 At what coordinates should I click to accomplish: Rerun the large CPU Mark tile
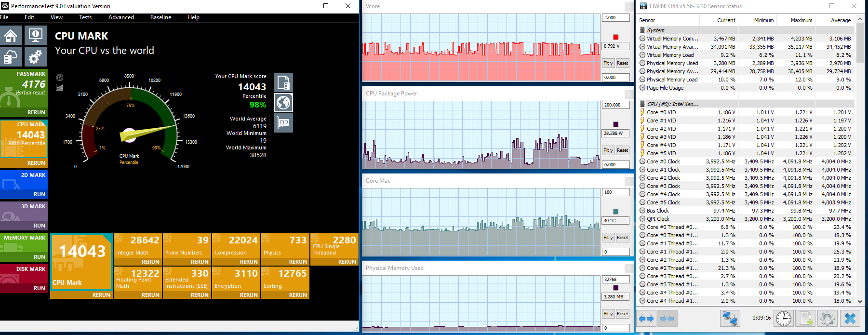point(101,295)
